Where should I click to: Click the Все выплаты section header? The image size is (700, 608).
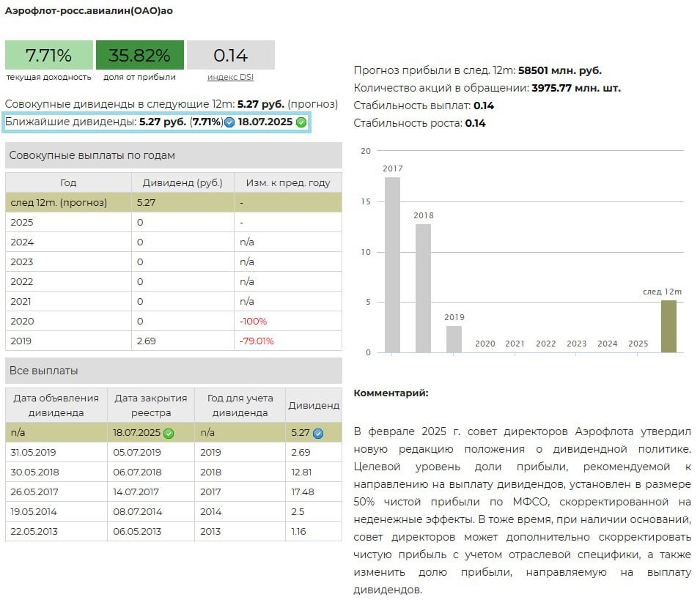click(174, 371)
